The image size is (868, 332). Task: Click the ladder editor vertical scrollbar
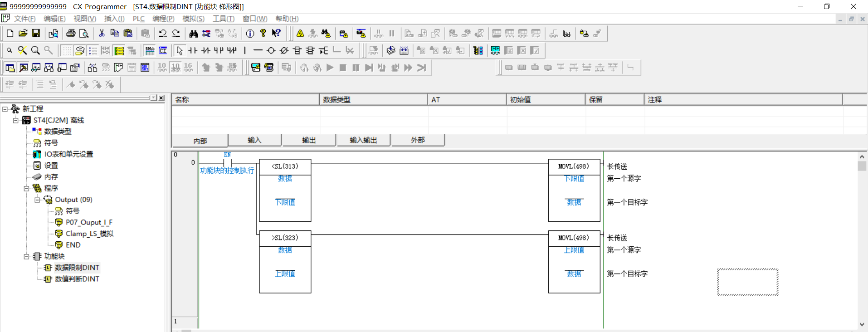pos(862,240)
